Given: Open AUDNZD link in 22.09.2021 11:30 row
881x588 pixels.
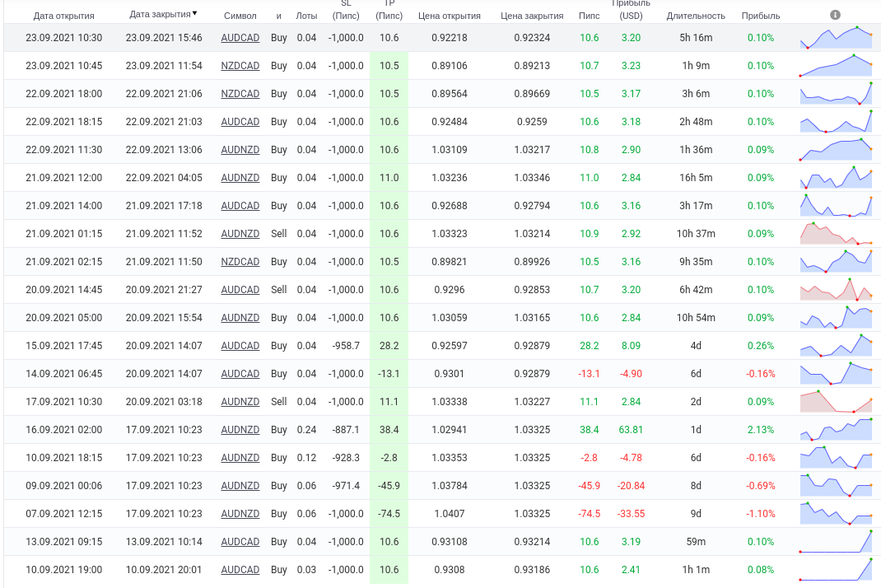Looking at the screenshot, I should click(240, 150).
